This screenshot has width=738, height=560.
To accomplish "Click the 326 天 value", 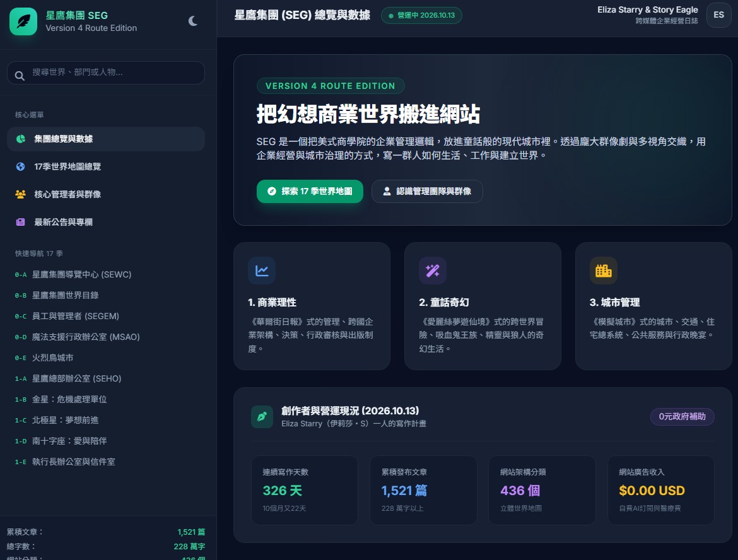I will pos(283,491).
